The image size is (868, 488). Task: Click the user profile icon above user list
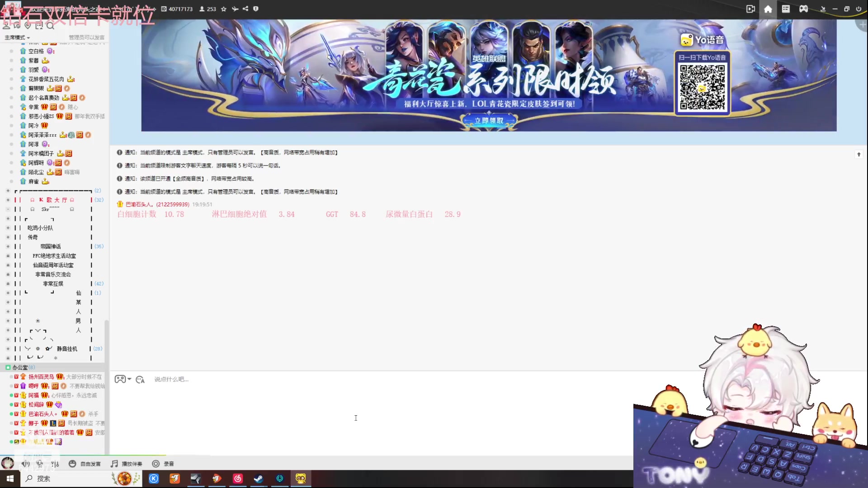click(x=6, y=26)
